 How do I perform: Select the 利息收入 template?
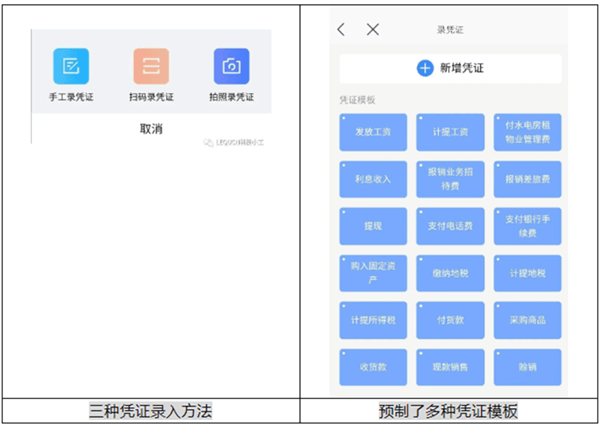pyautogui.click(x=373, y=179)
